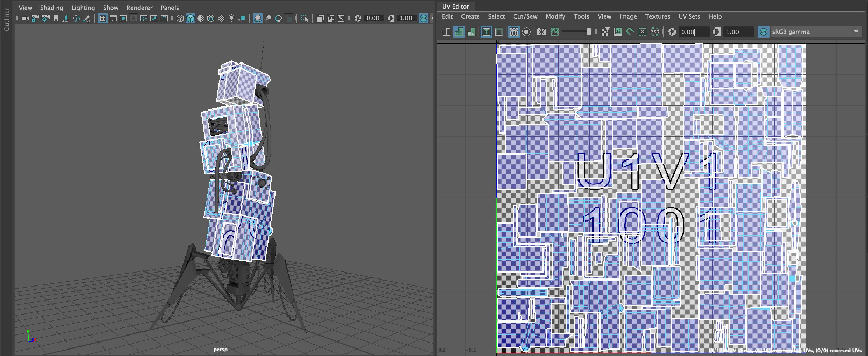This screenshot has width=868, height=356.
Task: Toggle the UV Editor color management ON button
Action: pyautogui.click(x=763, y=32)
